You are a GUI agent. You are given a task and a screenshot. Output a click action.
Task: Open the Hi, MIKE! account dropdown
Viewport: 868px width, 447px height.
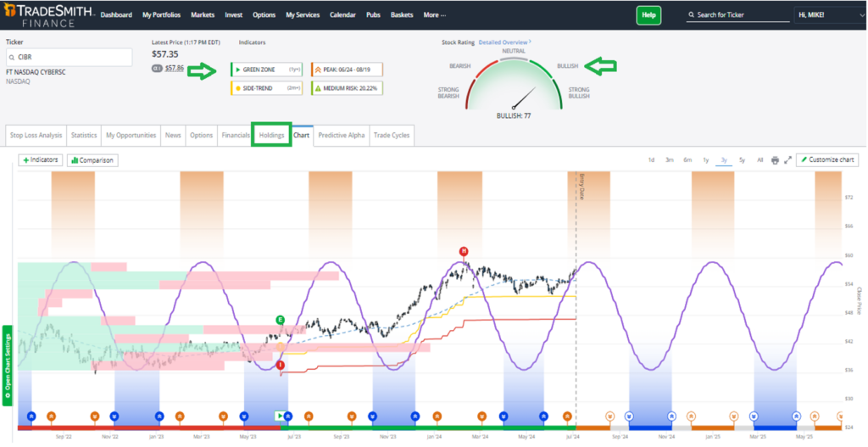pos(829,15)
